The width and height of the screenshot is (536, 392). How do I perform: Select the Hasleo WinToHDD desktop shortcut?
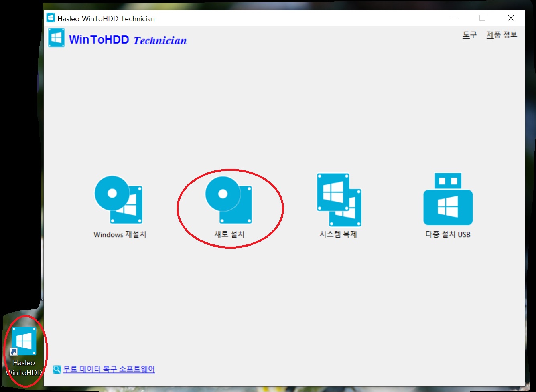pos(24,352)
